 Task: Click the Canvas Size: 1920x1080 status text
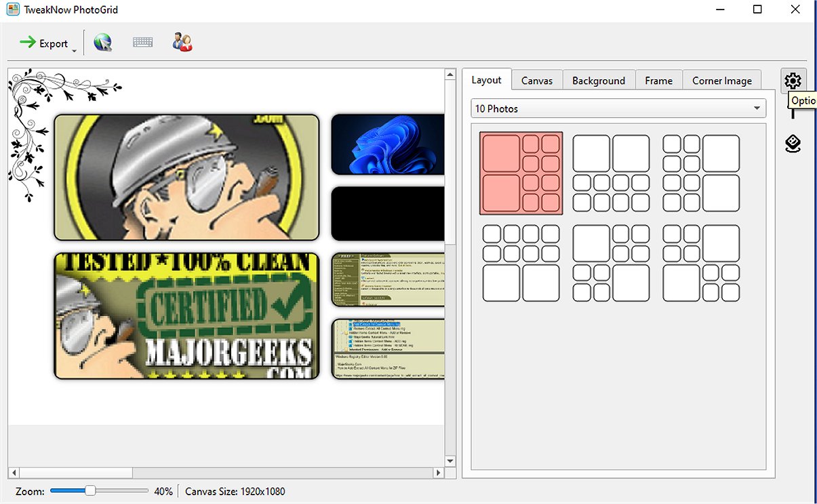pyautogui.click(x=235, y=491)
